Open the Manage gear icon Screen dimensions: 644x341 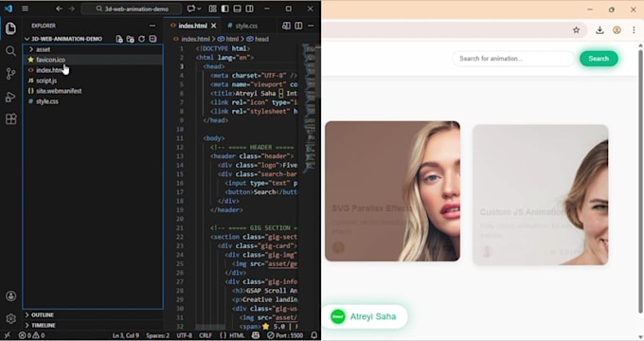pyautogui.click(x=10, y=318)
